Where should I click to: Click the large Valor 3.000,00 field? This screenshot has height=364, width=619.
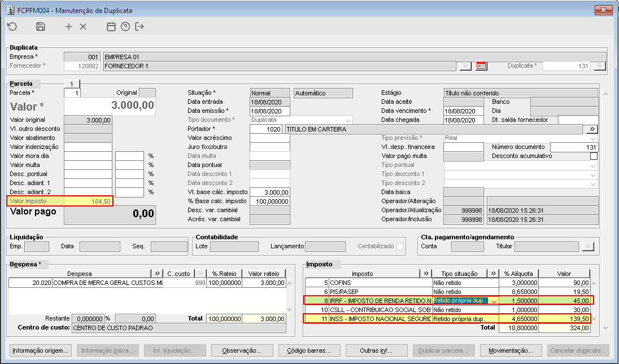tap(110, 107)
